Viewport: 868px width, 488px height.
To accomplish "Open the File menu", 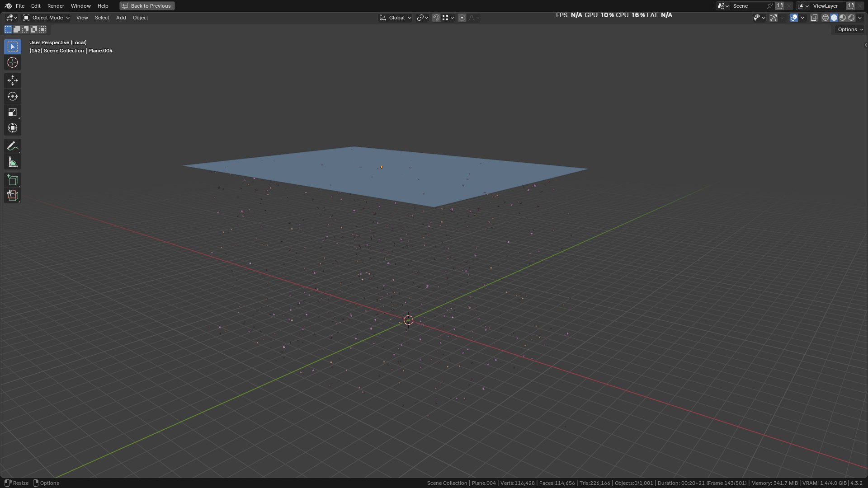I will coord(20,6).
